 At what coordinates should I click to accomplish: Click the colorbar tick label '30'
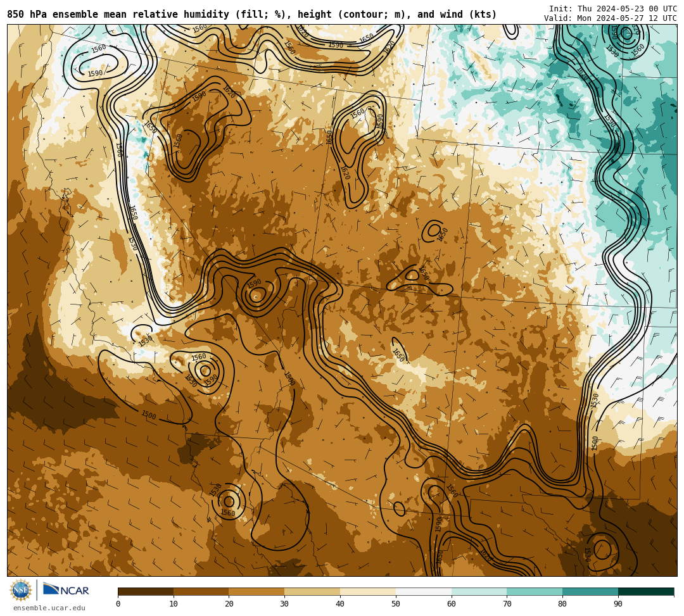click(284, 604)
